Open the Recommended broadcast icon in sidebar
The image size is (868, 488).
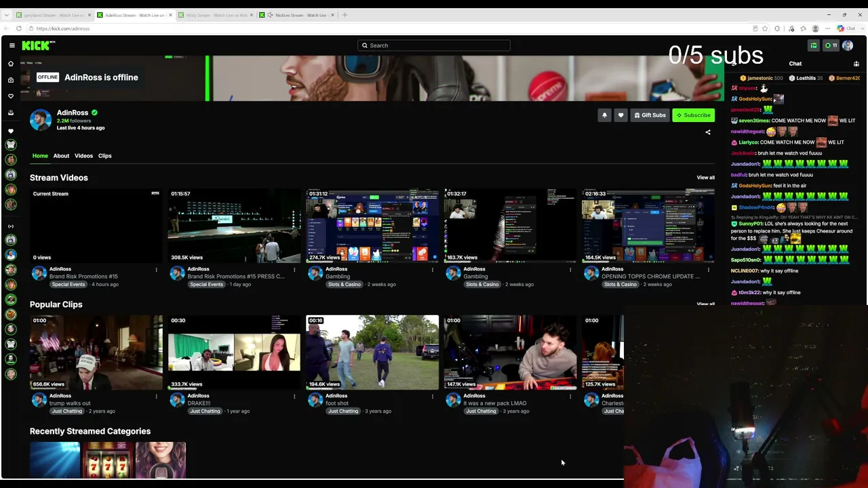(11, 226)
